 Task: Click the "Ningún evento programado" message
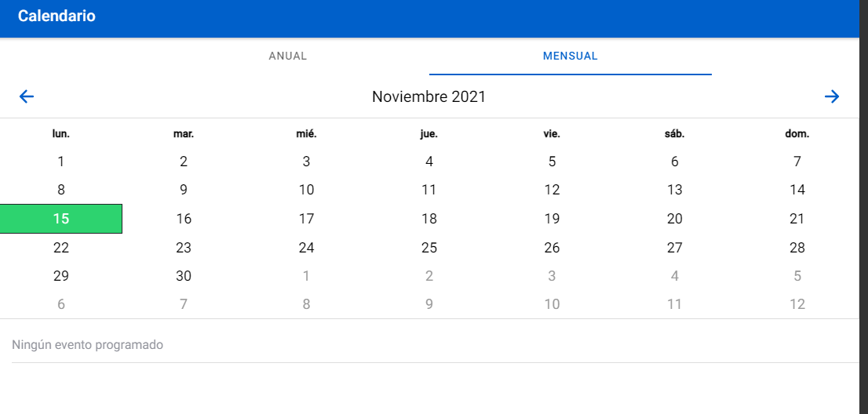click(x=87, y=345)
